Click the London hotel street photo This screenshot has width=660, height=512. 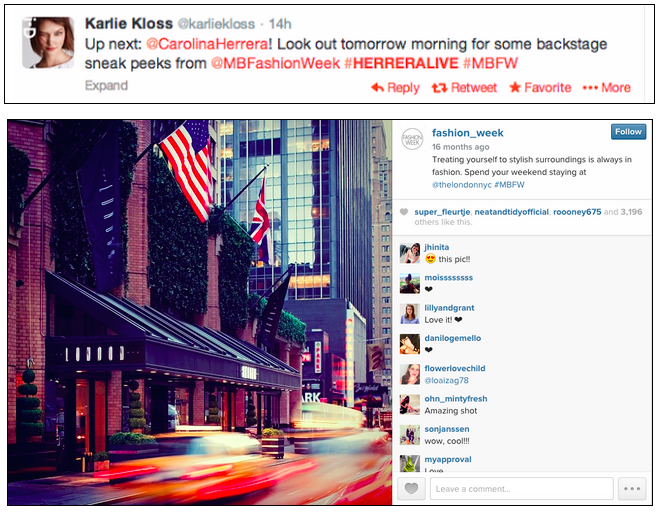tap(200, 312)
